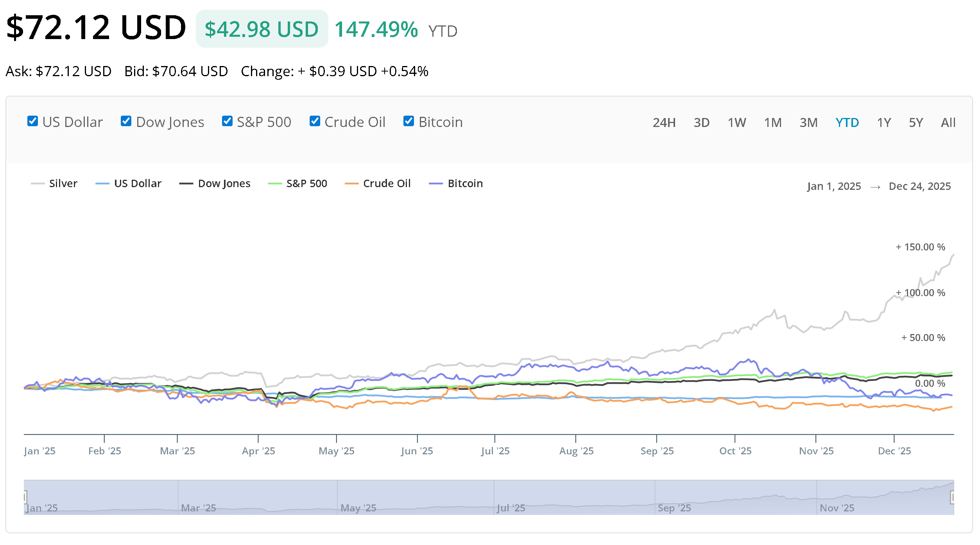Click the right navigator range handle
Image resolution: width=980 pixels, height=545 pixels.
pyautogui.click(x=952, y=497)
